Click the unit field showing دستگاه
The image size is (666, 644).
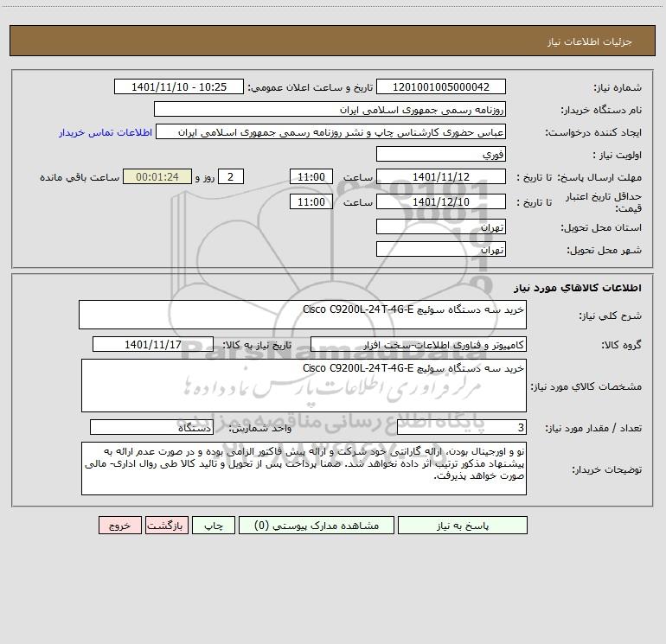click(151, 427)
